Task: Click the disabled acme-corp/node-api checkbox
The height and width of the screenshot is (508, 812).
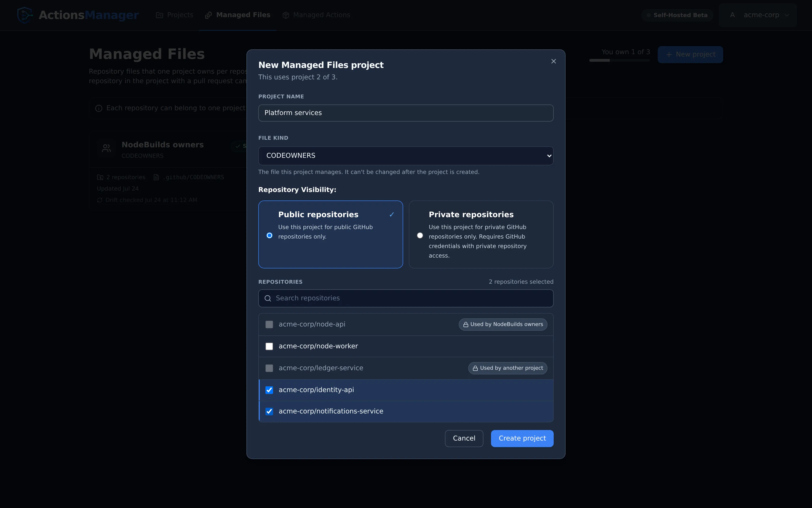Action: pos(269,325)
